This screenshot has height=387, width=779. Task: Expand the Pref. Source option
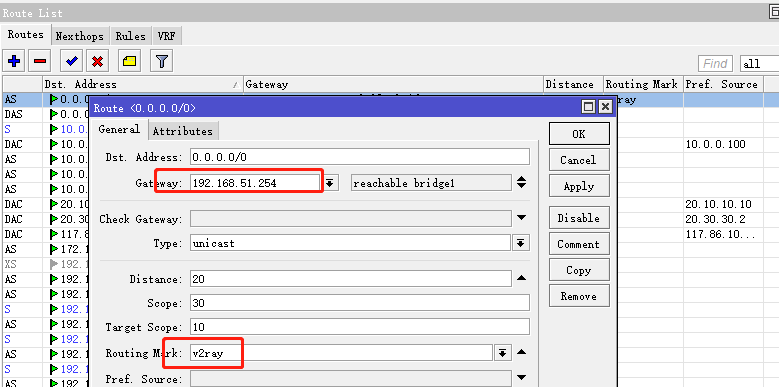point(521,378)
